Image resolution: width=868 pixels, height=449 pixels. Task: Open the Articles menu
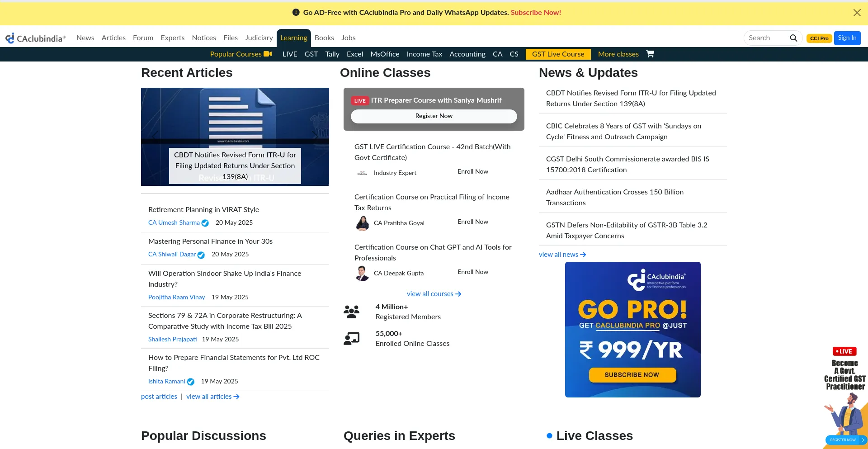coord(113,38)
